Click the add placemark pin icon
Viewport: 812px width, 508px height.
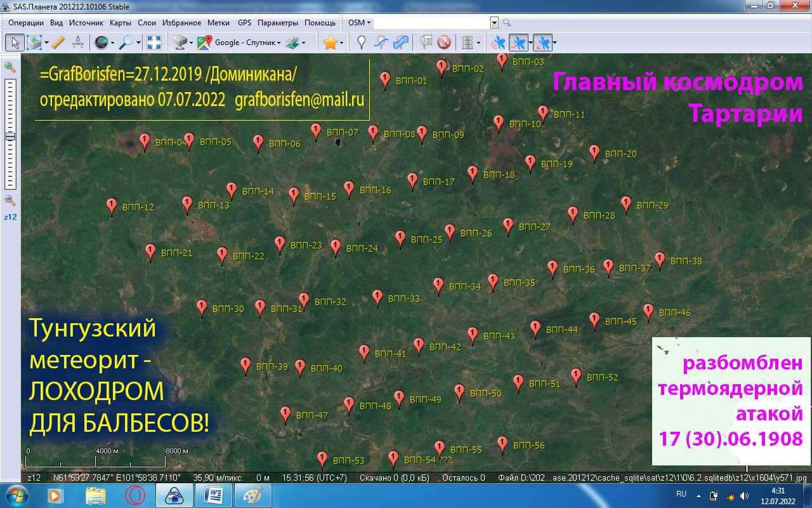coord(362,43)
